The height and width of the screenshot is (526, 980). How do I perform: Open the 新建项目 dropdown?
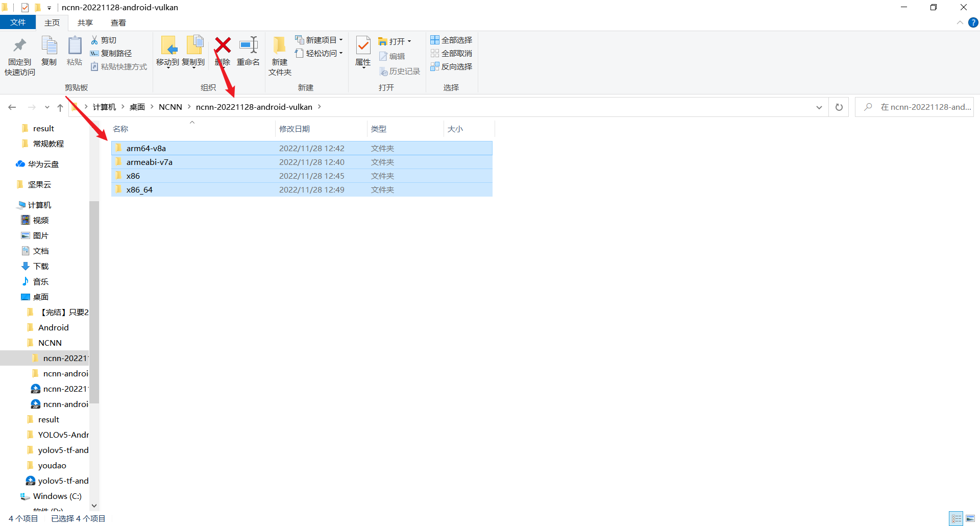(318, 40)
